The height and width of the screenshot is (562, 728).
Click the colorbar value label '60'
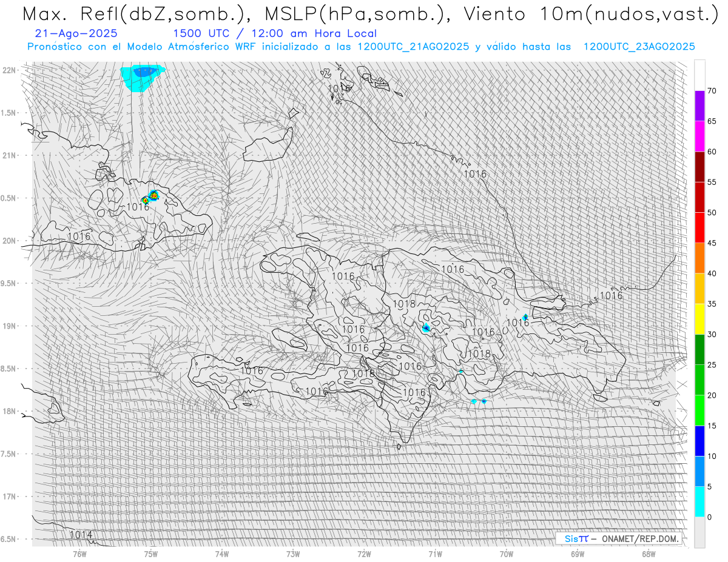click(712, 152)
